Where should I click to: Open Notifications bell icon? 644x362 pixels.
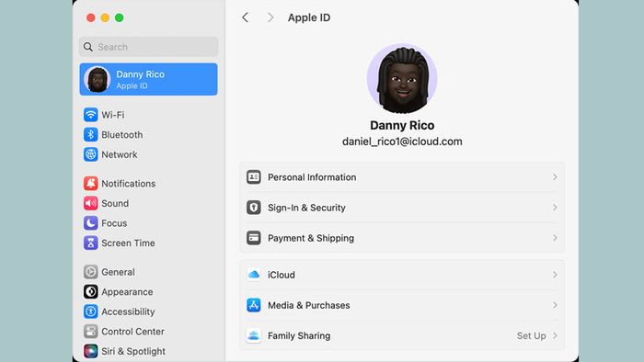point(91,183)
